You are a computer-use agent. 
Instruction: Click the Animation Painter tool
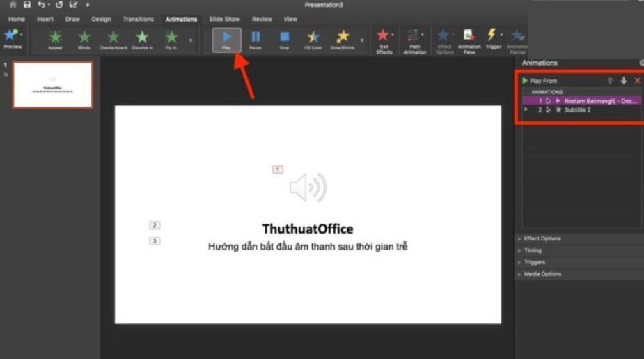[517, 41]
